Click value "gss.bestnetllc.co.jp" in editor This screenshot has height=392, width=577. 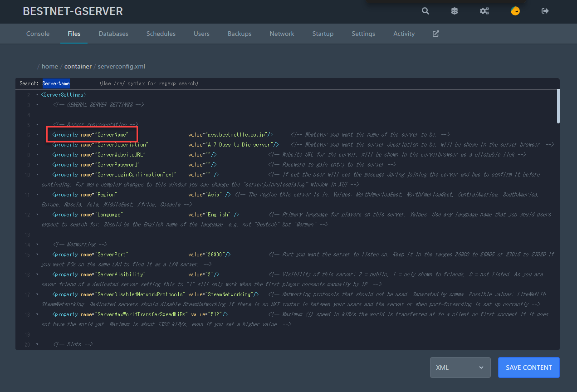(236, 135)
